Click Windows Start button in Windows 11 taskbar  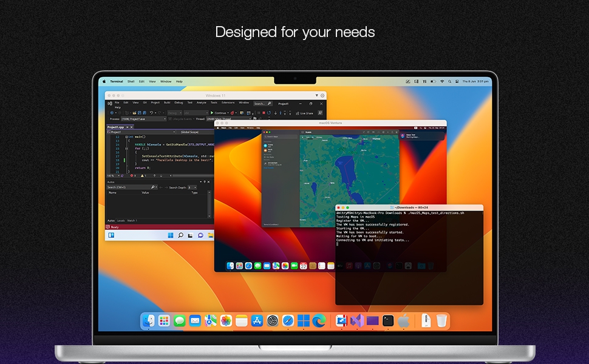(171, 235)
